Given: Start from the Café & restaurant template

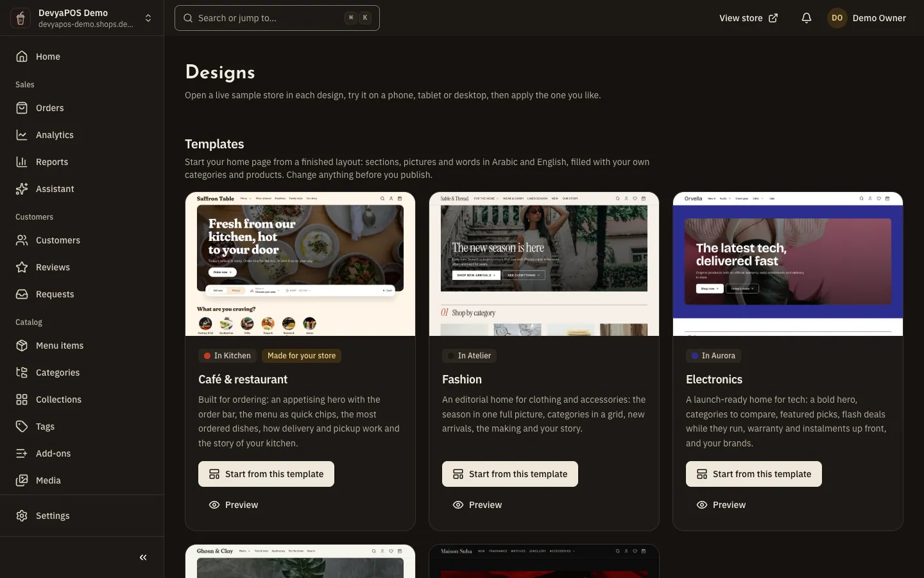Looking at the screenshot, I should (x=266, y=474).
